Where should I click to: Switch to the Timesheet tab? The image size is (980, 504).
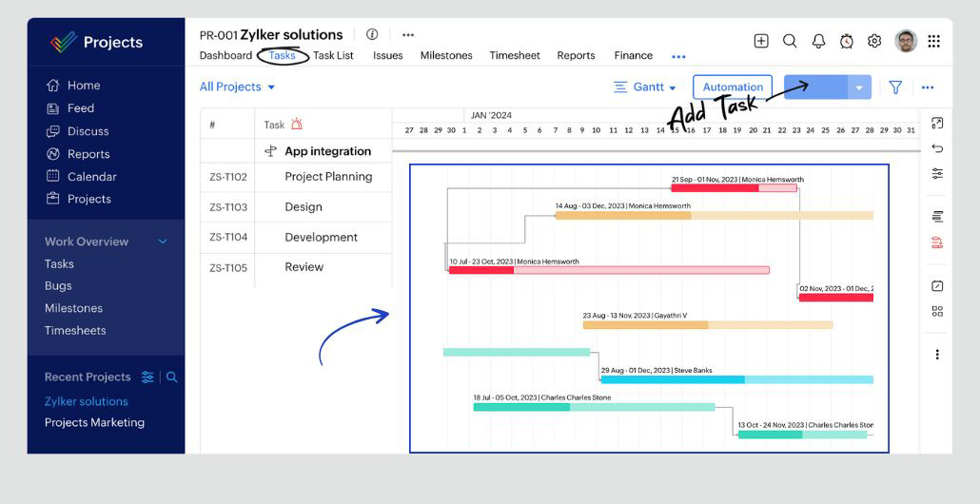(x=515, y=55)
